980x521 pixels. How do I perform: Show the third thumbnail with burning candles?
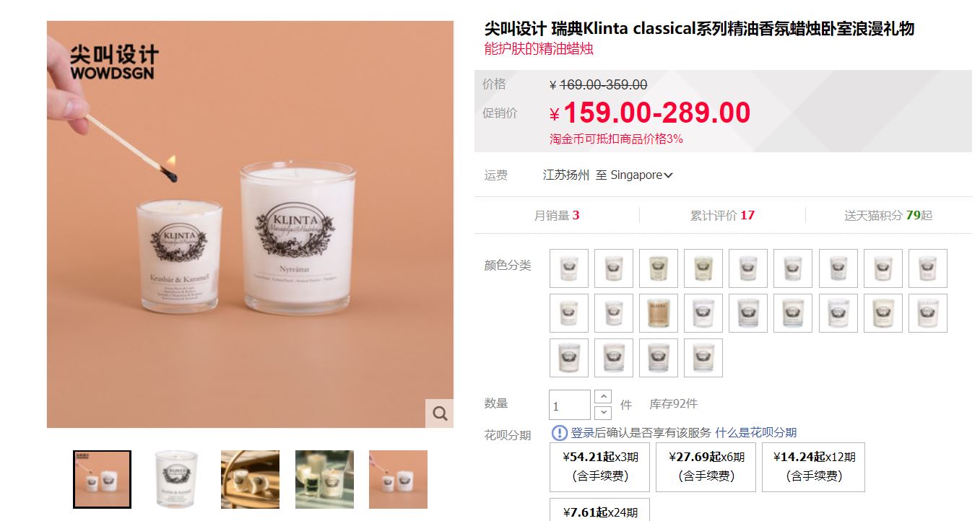[x=250, y=480]
